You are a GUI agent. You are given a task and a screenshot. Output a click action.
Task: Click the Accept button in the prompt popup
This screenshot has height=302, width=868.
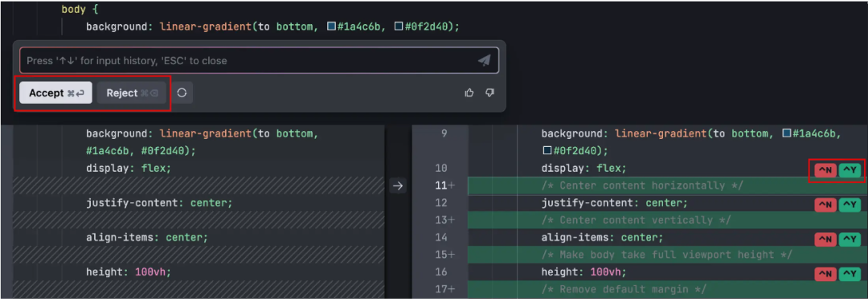point(56,93)
